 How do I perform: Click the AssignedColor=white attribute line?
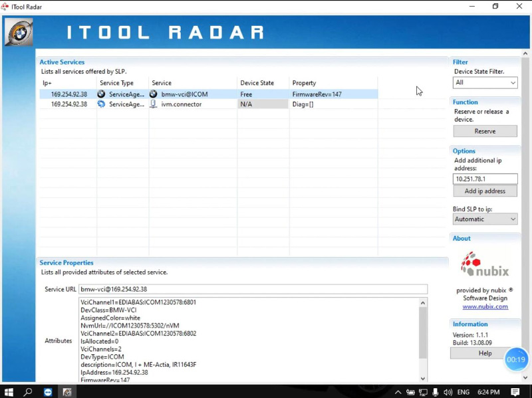(110, 318)
